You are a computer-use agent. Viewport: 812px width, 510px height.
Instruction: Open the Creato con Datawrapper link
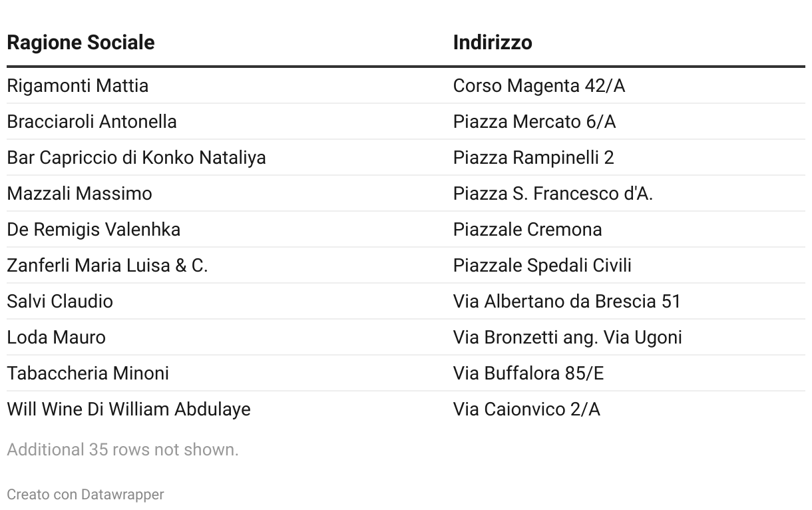pyautogui.click(x=85, y=494)
